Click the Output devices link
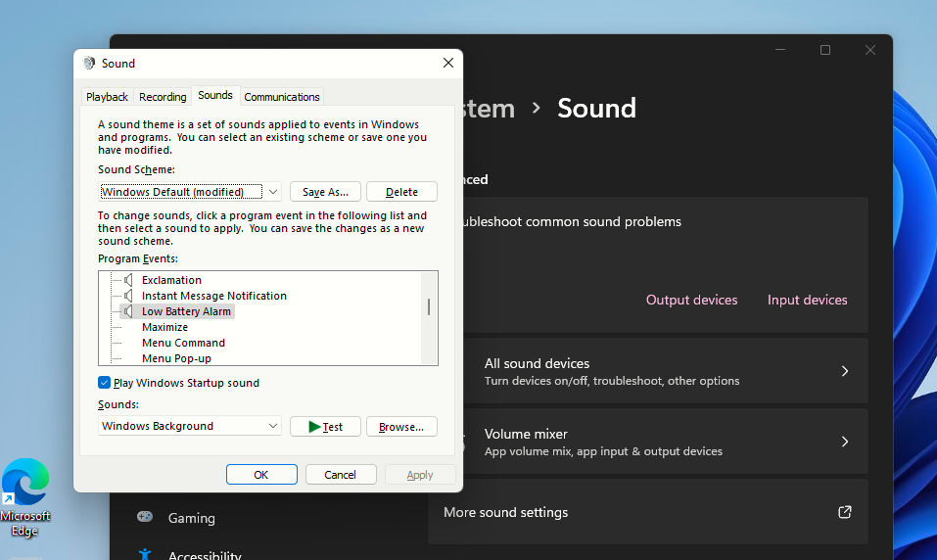Screen dimensions: 937x560 tap(691, 300)
